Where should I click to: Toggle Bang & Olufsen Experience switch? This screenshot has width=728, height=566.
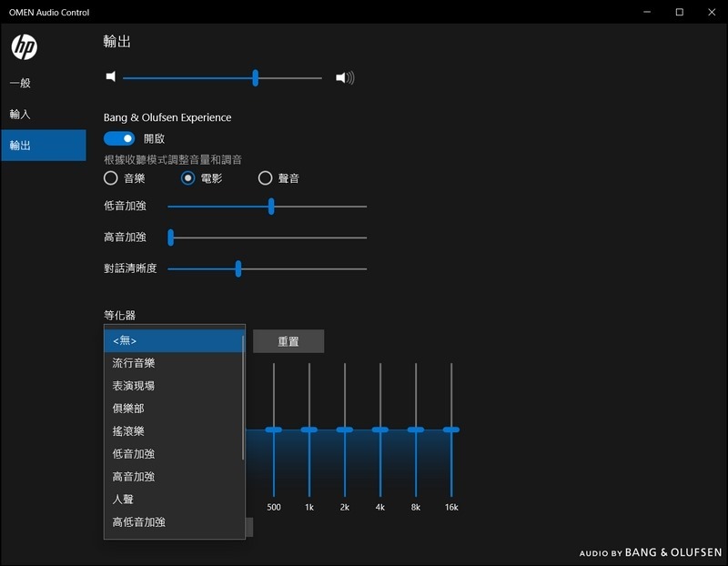click(x=119, y=138)
